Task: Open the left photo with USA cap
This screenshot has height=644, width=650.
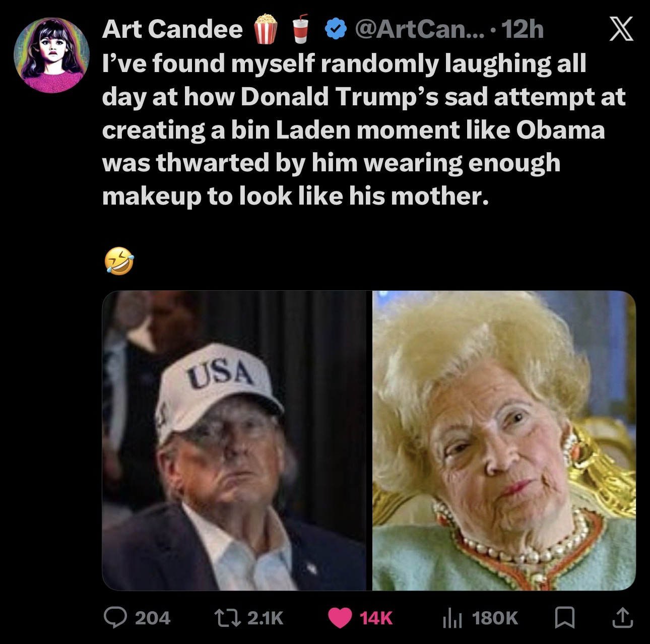Action: tap(234, 440)
